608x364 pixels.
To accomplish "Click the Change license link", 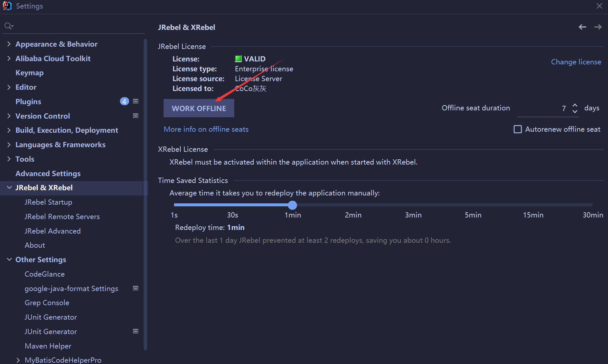I will click(x=576, y=62).
